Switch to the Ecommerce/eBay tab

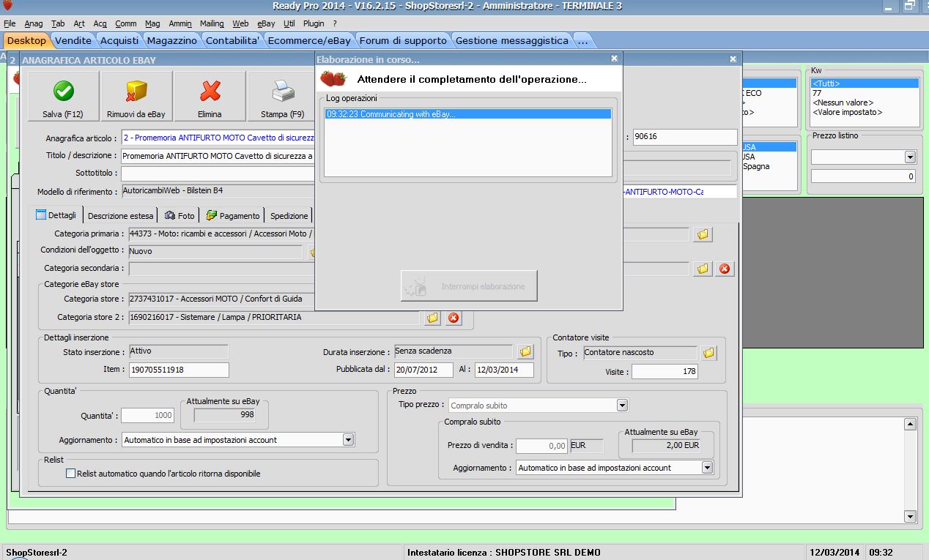tap(308, 40)
